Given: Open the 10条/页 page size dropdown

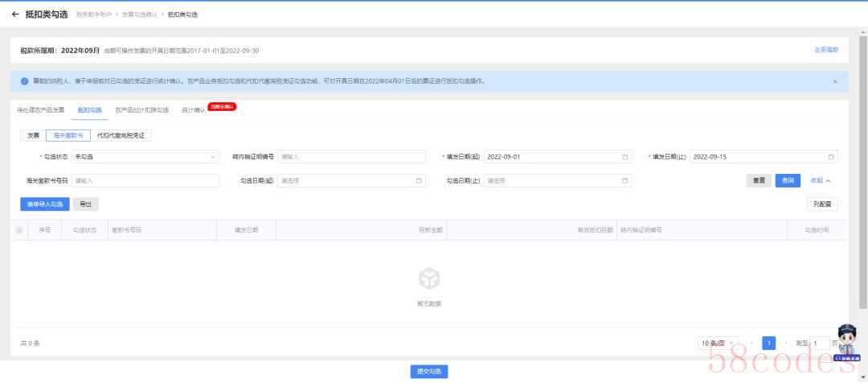Looking at the screenshot, I should coord(718,343).
